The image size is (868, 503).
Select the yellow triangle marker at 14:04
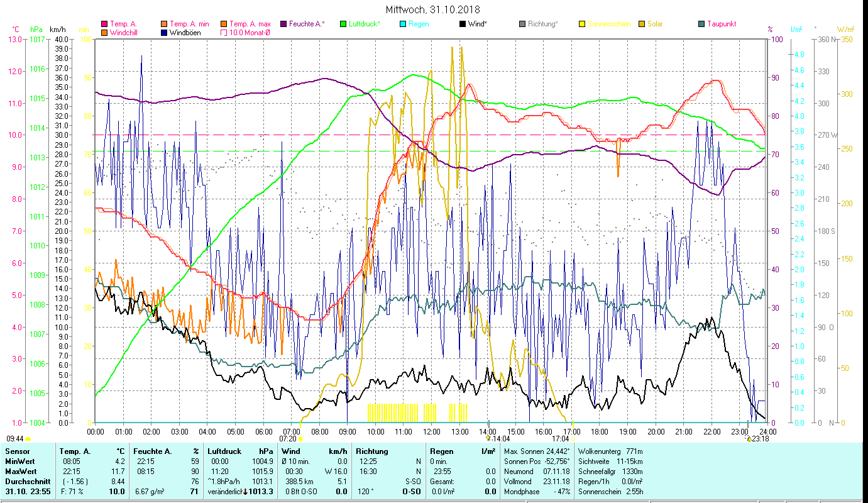(488, 438)
